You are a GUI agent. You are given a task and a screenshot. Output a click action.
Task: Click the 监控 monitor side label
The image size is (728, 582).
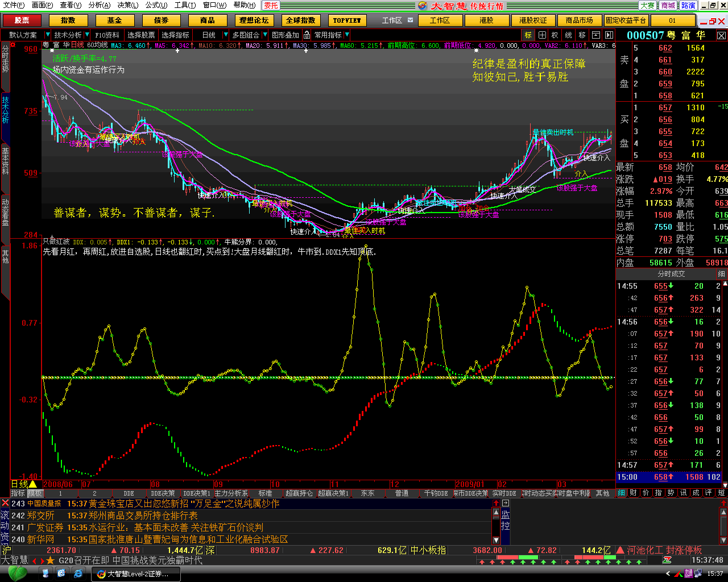point(506,521)
